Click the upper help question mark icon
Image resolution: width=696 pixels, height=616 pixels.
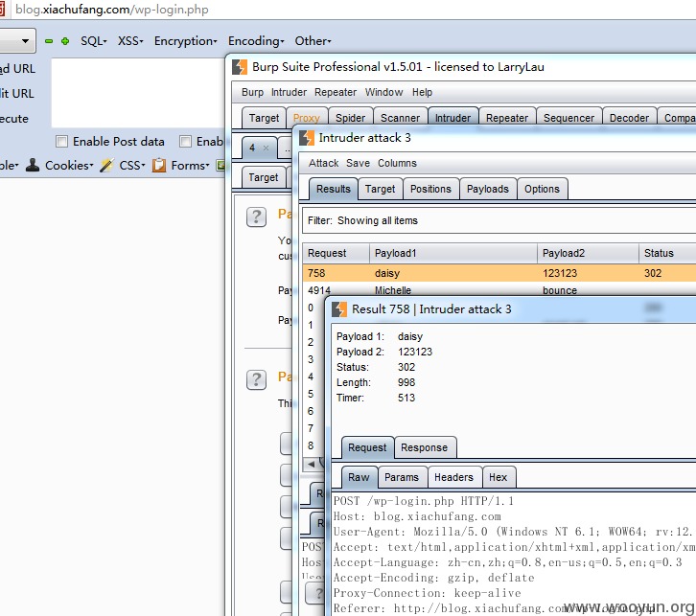[x=256, y=217]
